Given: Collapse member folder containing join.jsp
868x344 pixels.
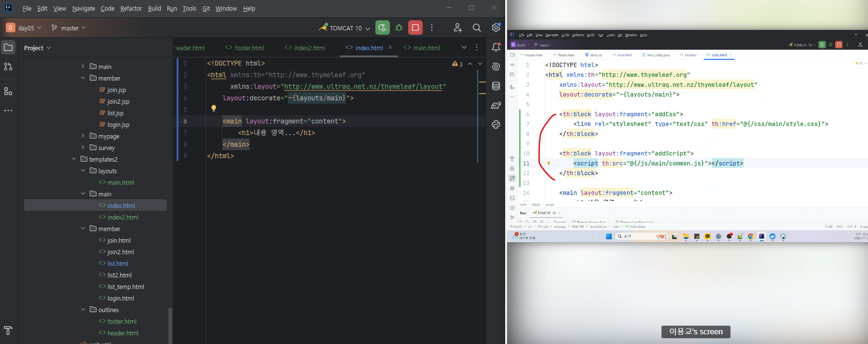Looking at the screenshot, I should coord(83,78).
